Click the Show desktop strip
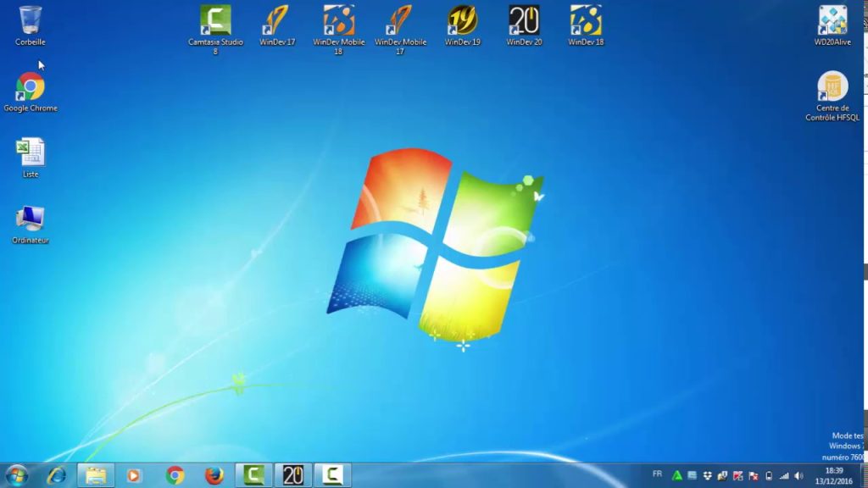Screen dimensions: 868x488 tap(864, 475)
